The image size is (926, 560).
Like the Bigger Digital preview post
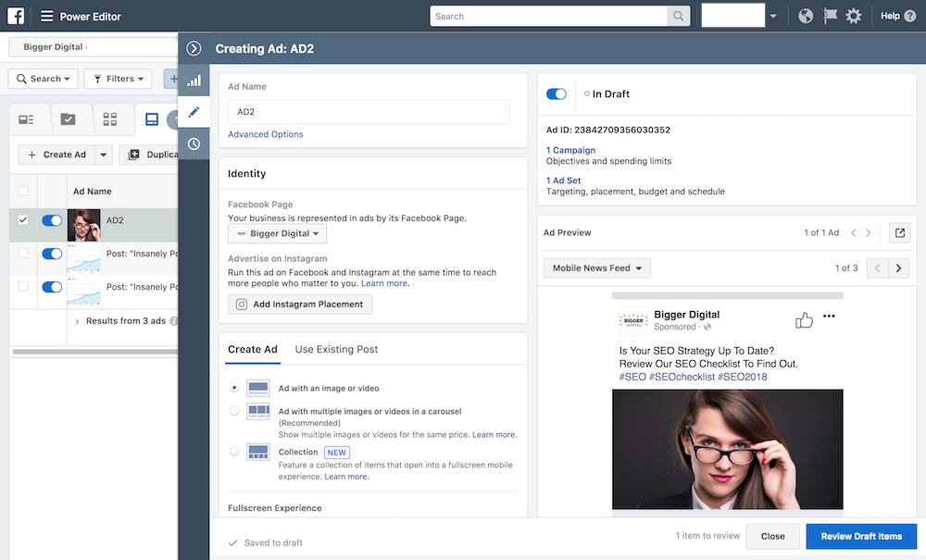804,320
